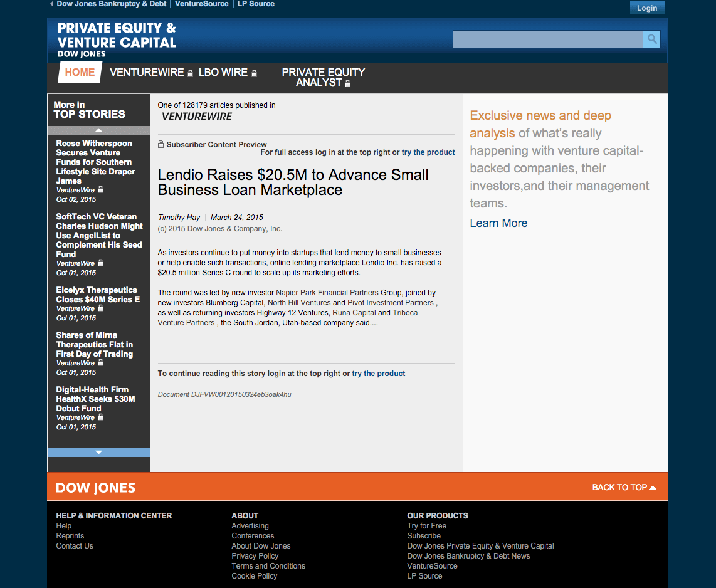Open Cookie Policy footer link
The width and height of the screenshot is (716, 588).
[255, 576]
